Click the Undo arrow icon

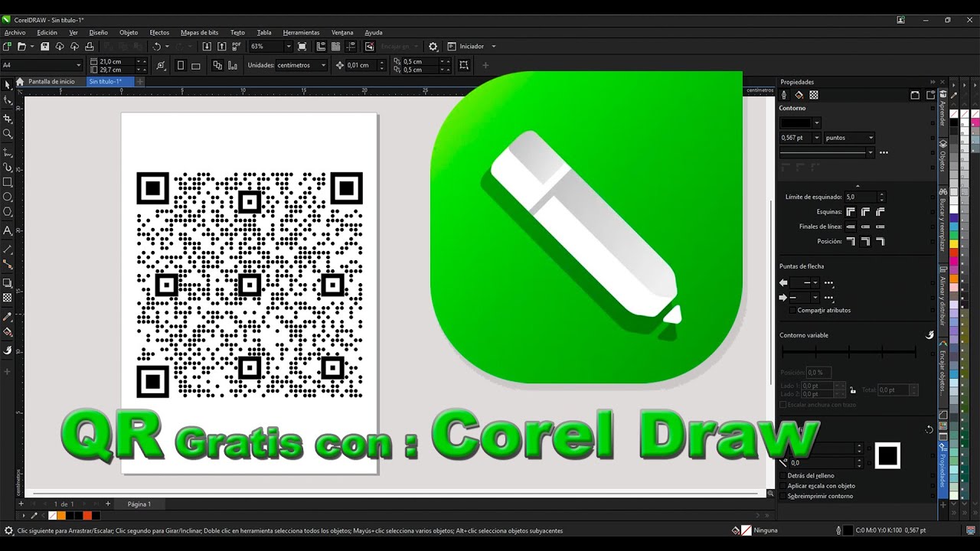tap(156, 47)
